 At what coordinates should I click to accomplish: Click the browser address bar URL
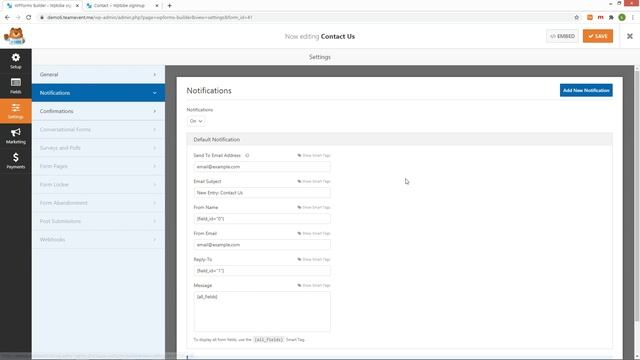click(150, 18)
